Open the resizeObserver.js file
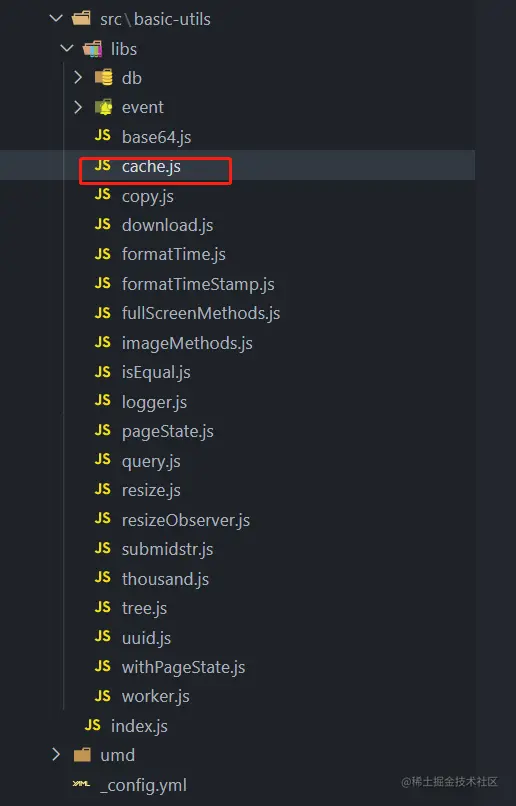Image resolution: width=516 pixels, height=806 pixels. (x=186, y=520)
